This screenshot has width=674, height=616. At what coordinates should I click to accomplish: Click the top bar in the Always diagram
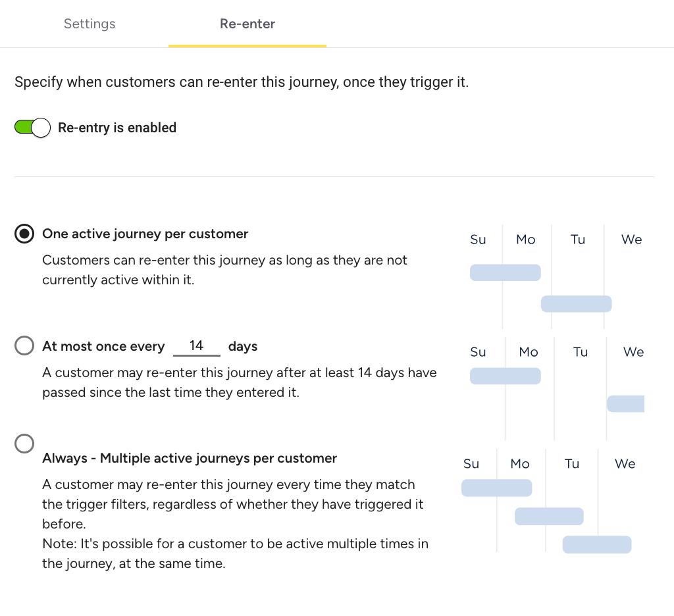[496, 488]
